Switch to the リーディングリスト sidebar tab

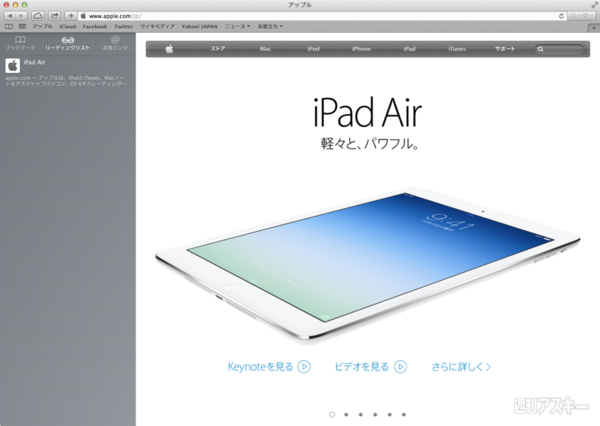[68, 43]
